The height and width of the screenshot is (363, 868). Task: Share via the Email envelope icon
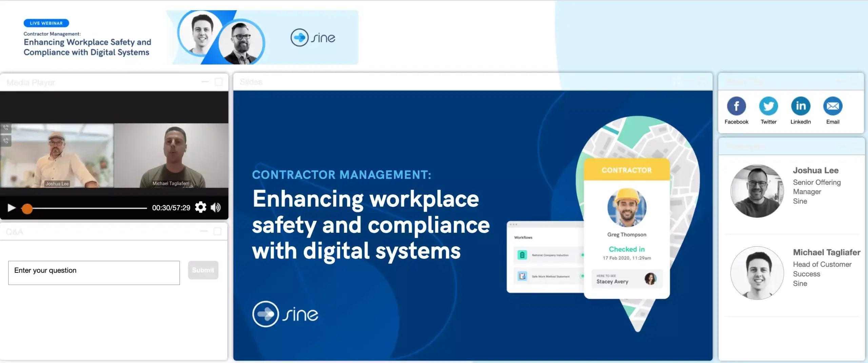point(833,106)
